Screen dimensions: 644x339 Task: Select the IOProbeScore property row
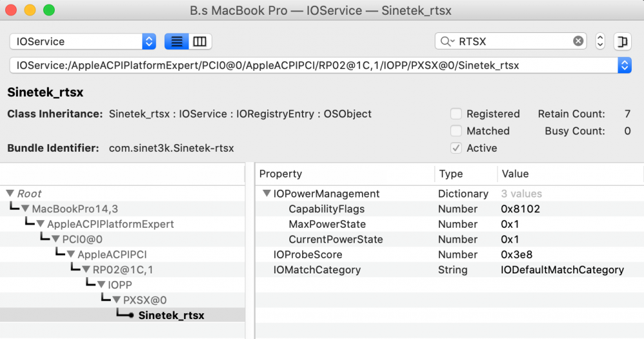450,255
